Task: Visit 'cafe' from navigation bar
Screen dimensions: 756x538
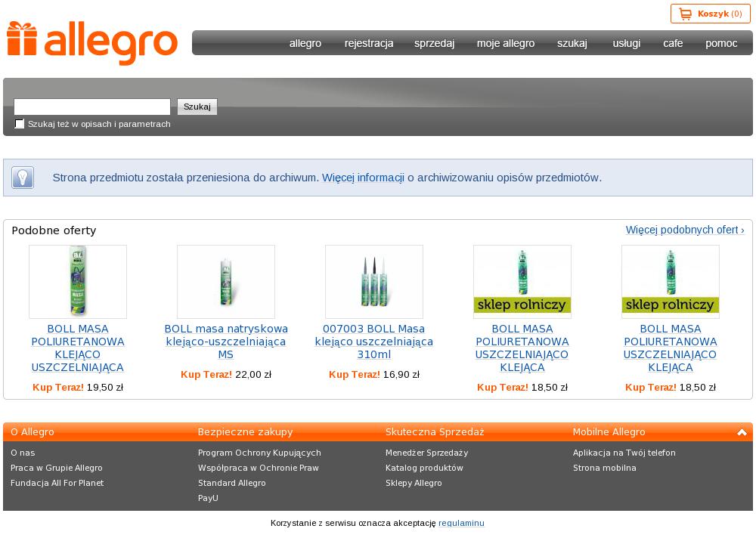Action: pos(673,43)
